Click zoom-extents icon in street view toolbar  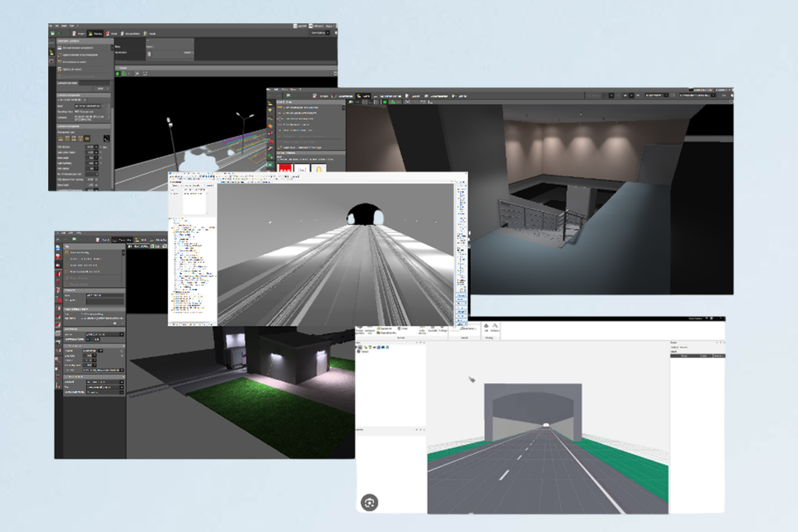[x=137, y=74]
